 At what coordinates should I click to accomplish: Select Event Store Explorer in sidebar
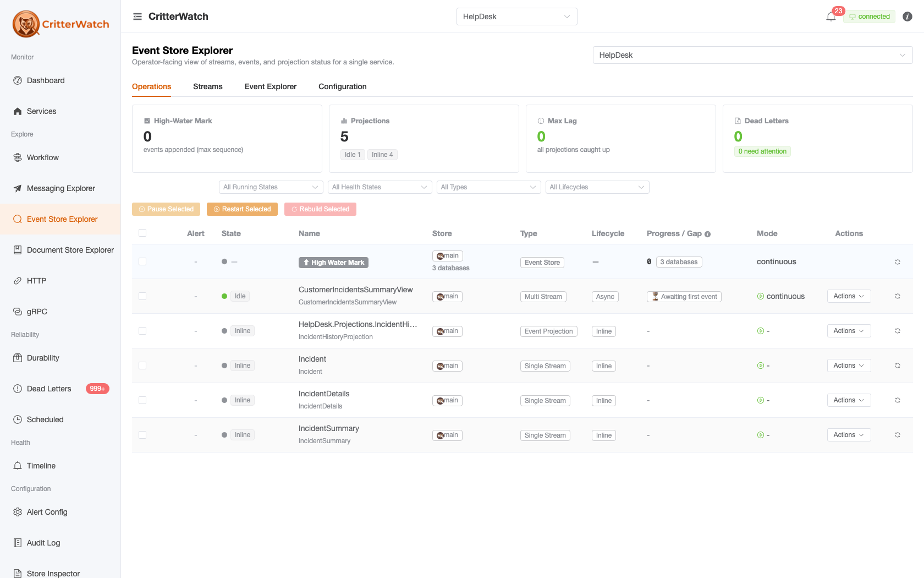(60, 219)
